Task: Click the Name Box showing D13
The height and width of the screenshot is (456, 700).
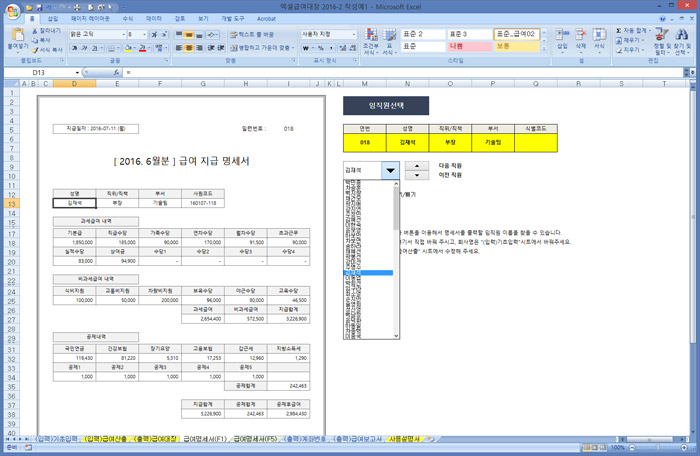Action: point(41,72)
